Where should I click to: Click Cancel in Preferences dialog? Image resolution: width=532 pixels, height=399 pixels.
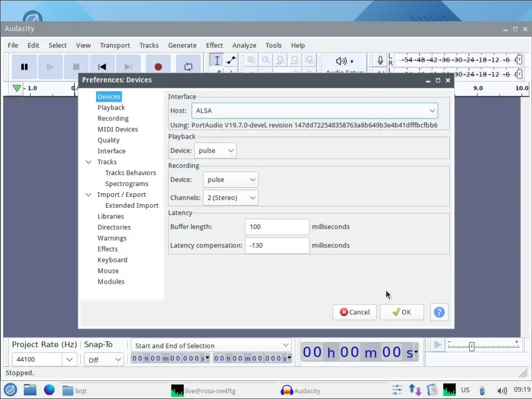click(x=354, y=312)
